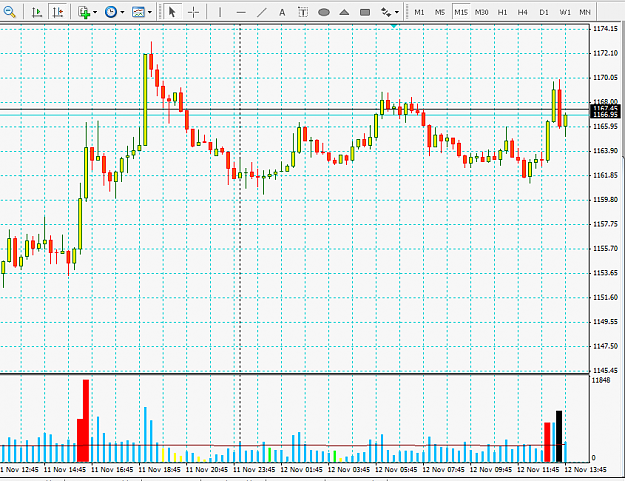Select the Text 'A' tool
Image resolution: width=625 pixels, height=481 pixels.
click(282, 13)
